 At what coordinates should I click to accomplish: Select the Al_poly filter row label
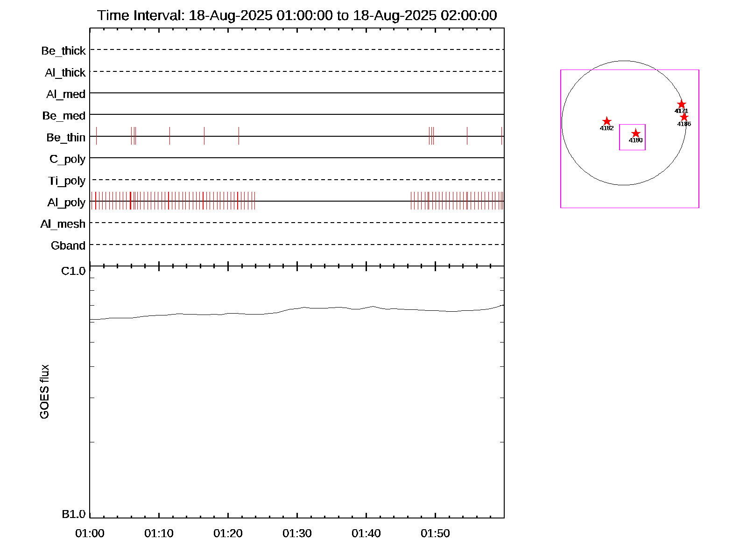pyautogui.click(x=66, y=203)
